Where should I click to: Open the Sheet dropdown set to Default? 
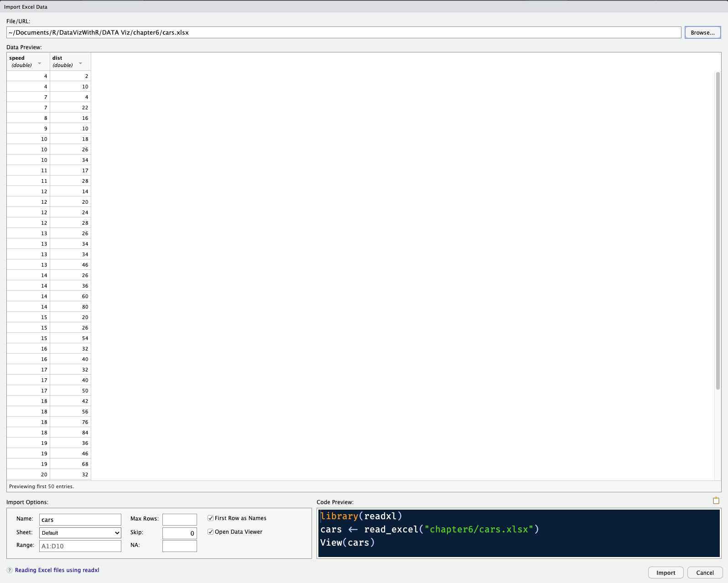click(80, 533)
